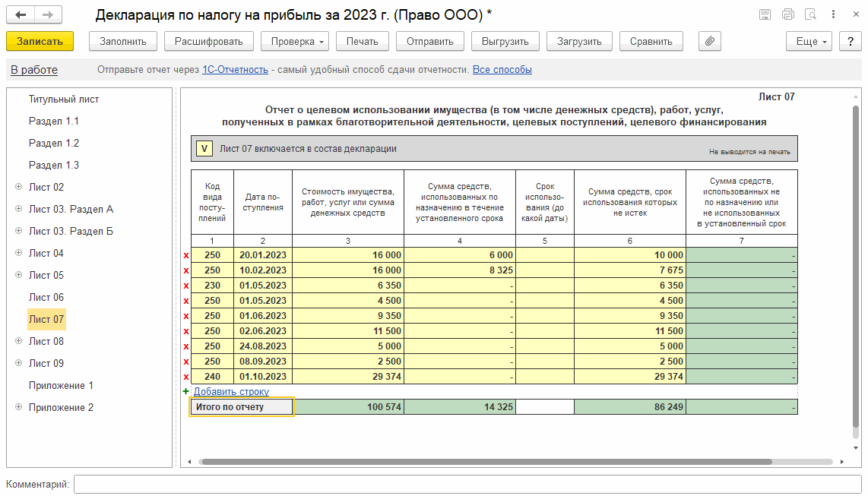This screenshot has width=868, height=496.
Task: Select Раздел 1.2 in the section list
Action: point(53,143)
